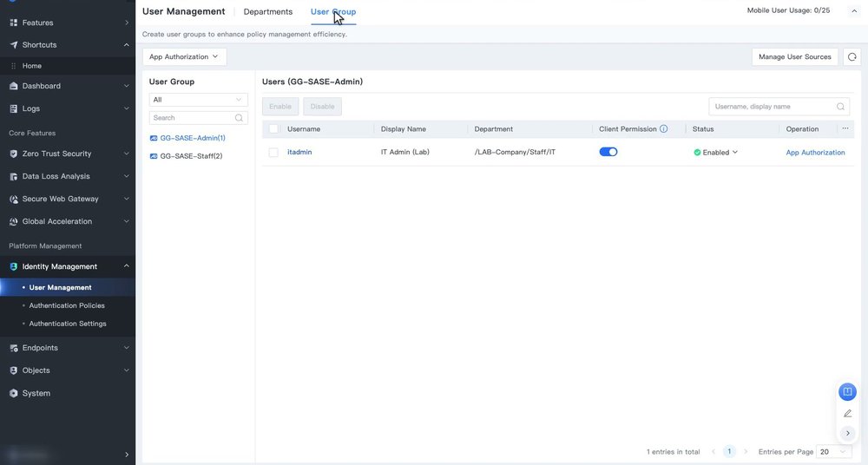Click App Authorization link for itadmin
Screen dimensions: 868x465
(x=815, y=153)
